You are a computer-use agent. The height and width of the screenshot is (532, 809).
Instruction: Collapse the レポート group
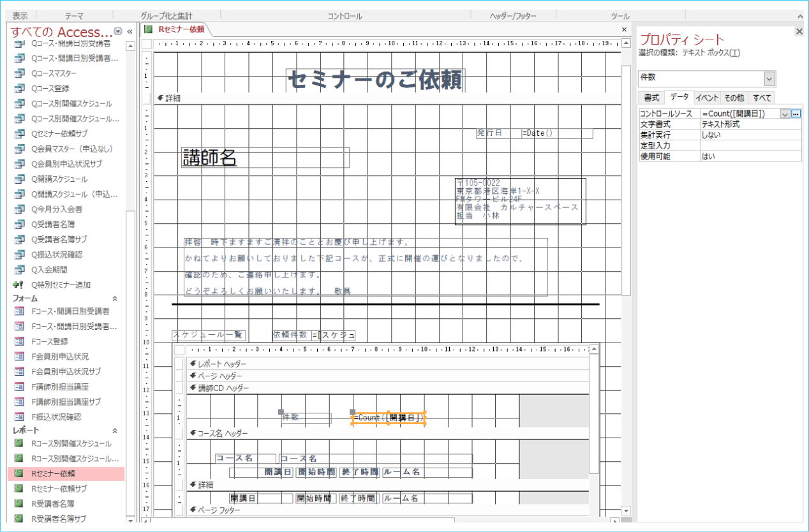click(x=115, y=431)
